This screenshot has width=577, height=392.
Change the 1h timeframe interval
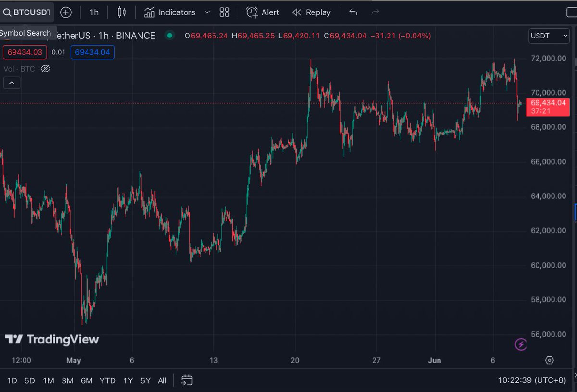pyautogui.click(x=94, y=12)
